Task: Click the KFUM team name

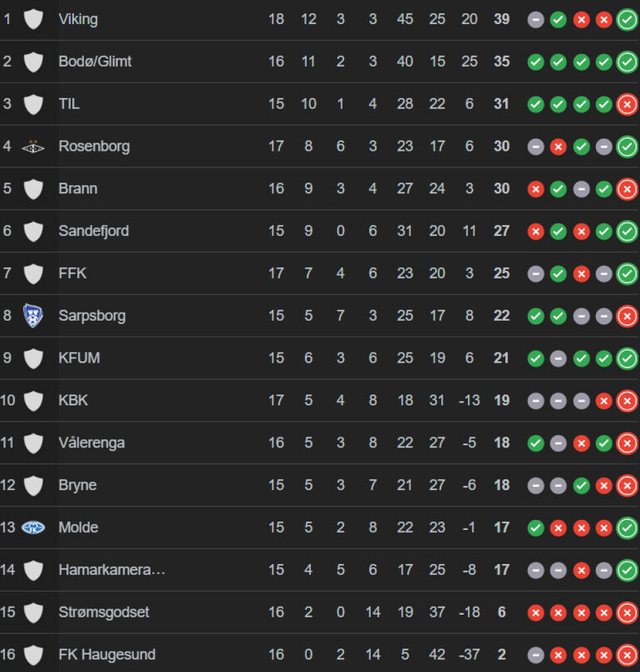Action: click(x=79, y=358)
